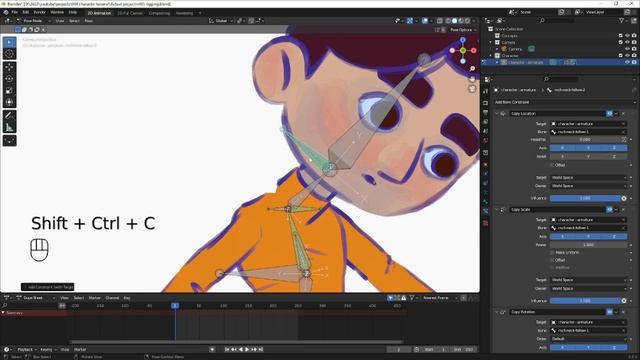Viewport: 640px width, 360px height.
Task: Open the Output properties tab icon
Action: 485,112
